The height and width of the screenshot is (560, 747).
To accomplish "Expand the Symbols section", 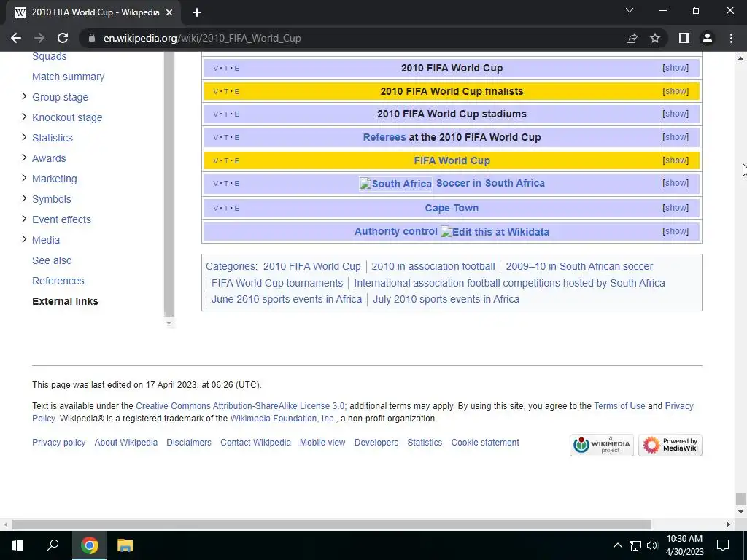I will point(24,199).
